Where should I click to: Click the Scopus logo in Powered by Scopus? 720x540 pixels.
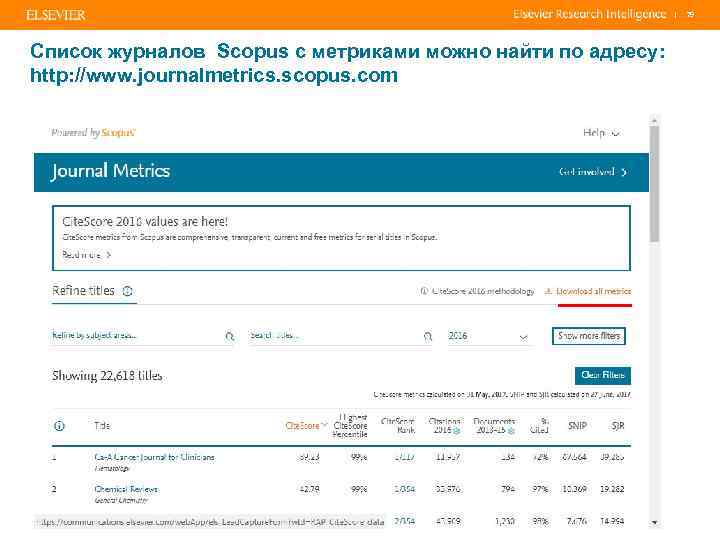click(118, 132)
